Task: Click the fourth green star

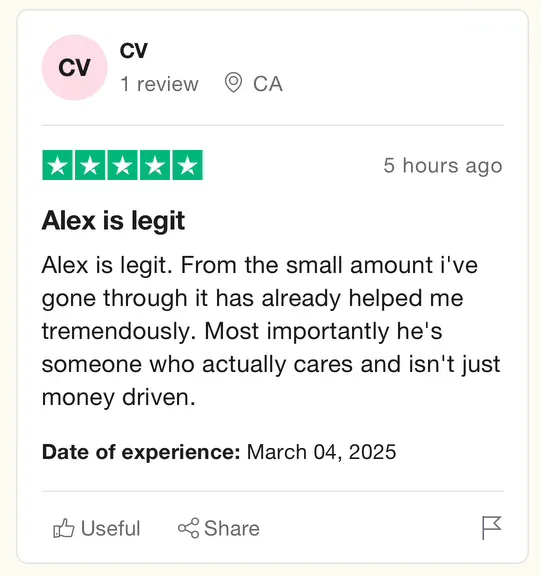Action: 155,165
